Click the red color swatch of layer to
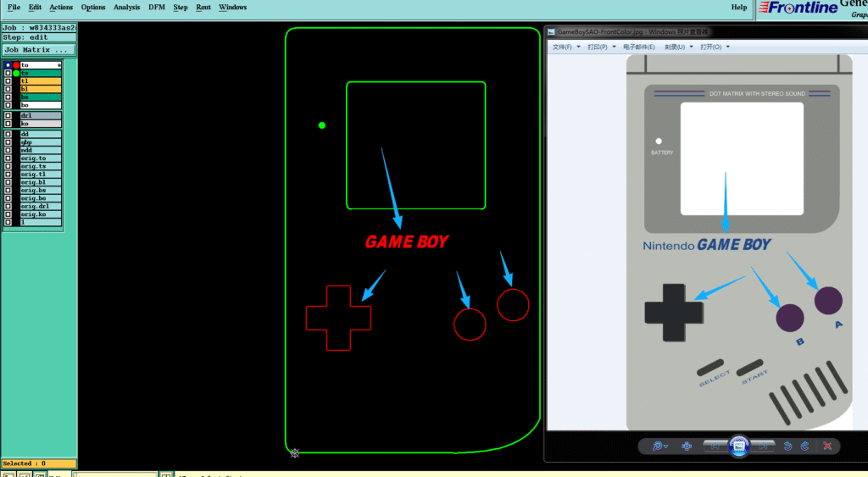Image resolution: width=868 pixels, height=477 pixels. coord(16,65)
